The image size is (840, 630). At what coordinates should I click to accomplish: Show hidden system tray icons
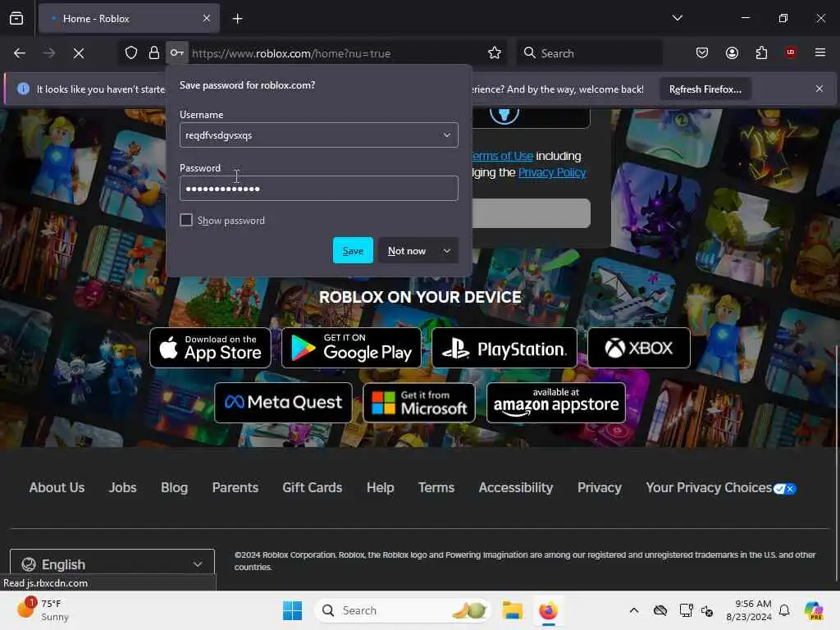[x=634, y=610]
